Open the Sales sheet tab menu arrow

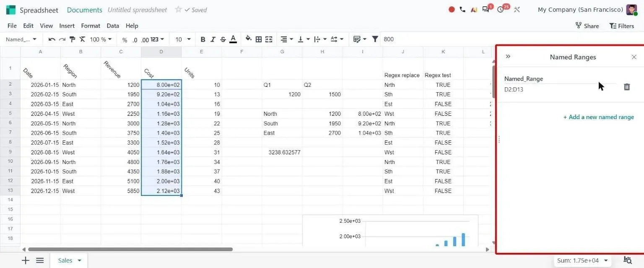point(79,260)
